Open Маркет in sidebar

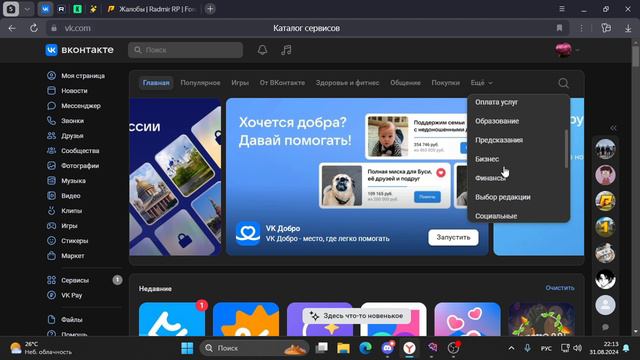point(66,256)
